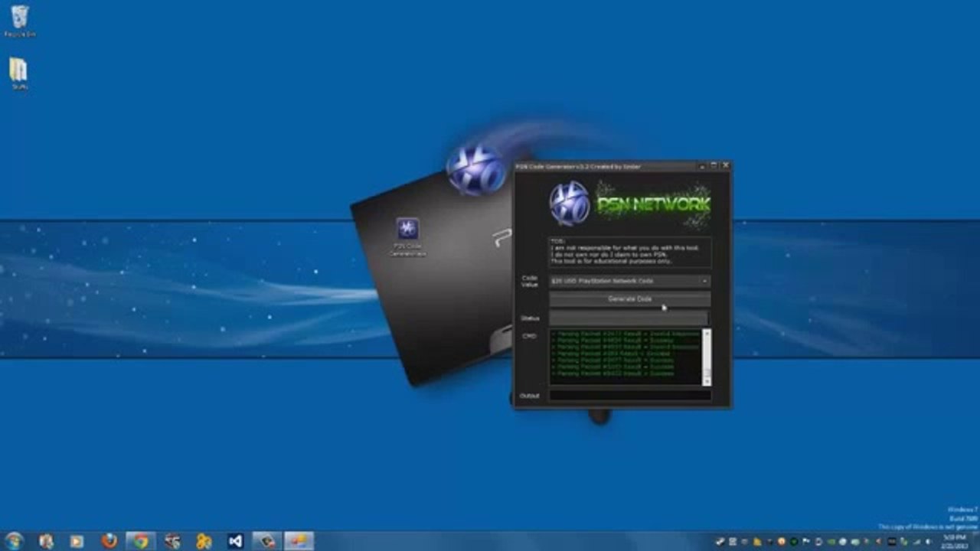Click the CMD log scrollbar down arrow
Viewport: 980px width, 551px height.
[707, 380]
